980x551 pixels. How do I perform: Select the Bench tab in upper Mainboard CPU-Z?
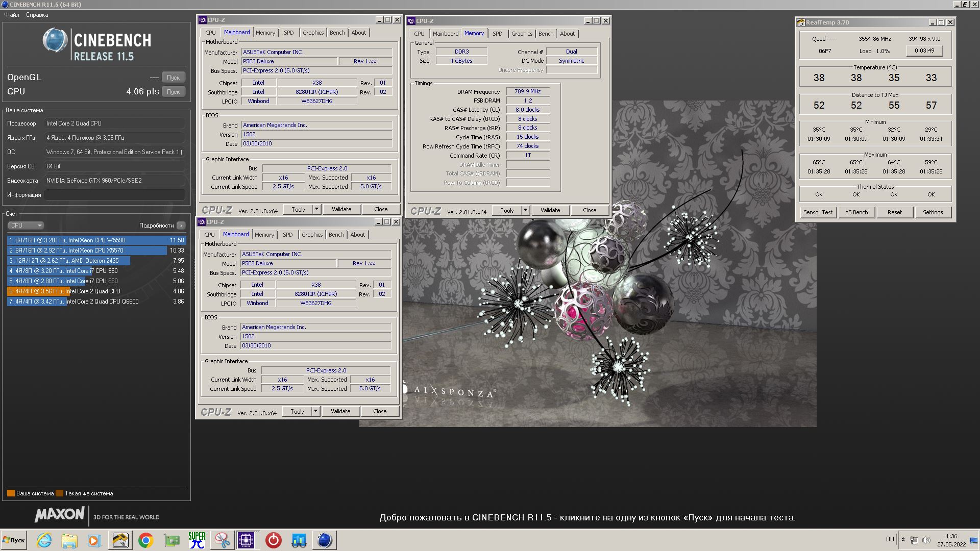click(337, 33)
